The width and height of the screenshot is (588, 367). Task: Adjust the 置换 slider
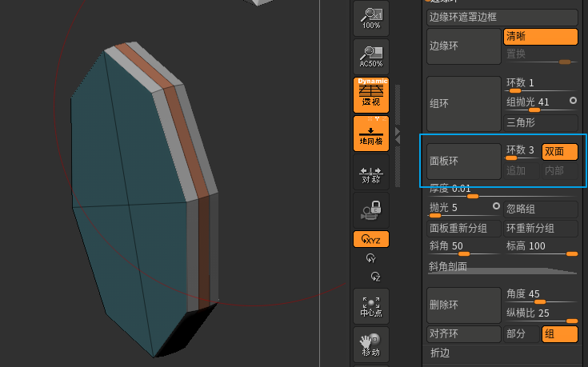coord(540,56)
